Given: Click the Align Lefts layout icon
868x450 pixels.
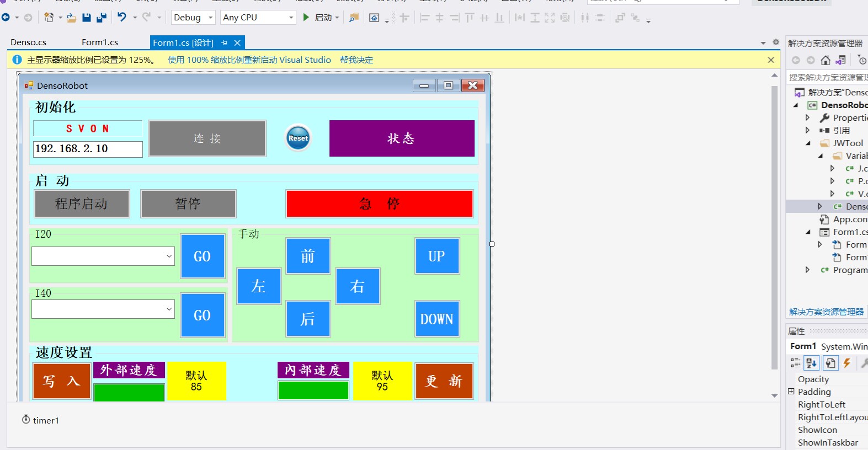Looking at the screenshot, I should pos(424,18).
